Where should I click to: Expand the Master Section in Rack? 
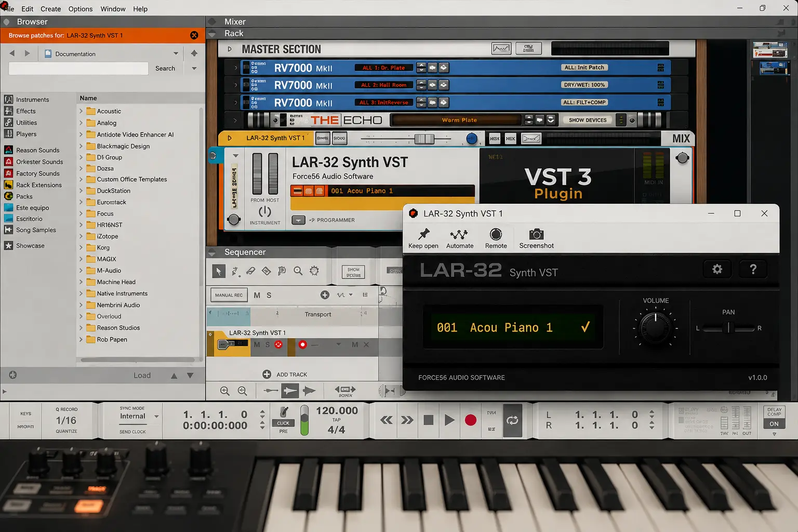230,49
